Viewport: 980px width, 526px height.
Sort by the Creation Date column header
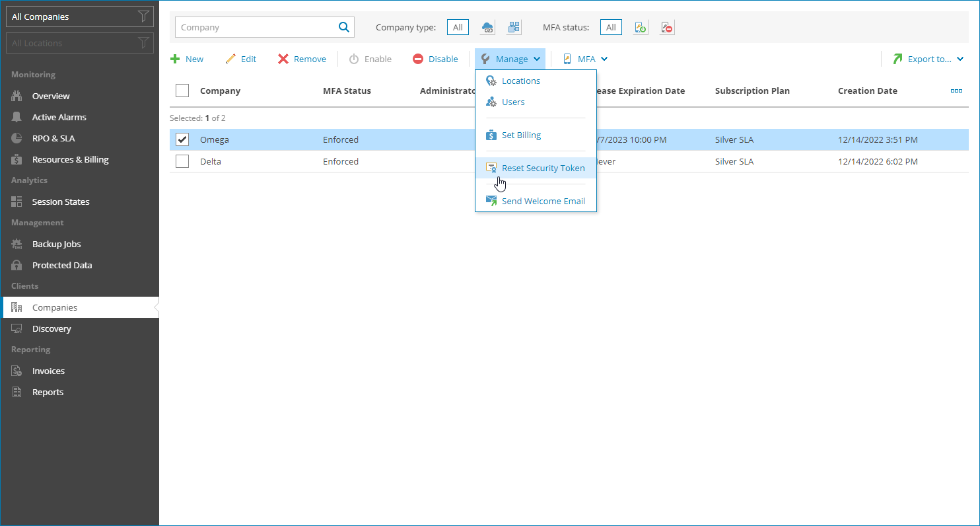pyautogui.click(x=867, y=91)
